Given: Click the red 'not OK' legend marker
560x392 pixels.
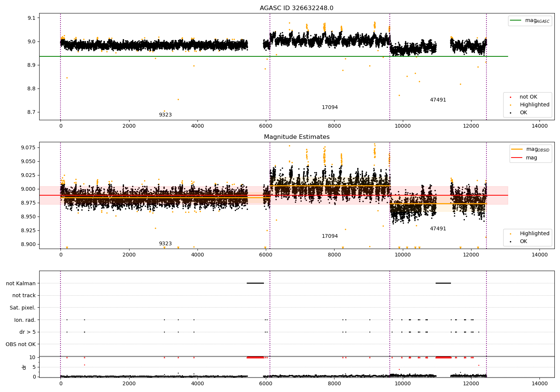Looking at the screenshot, I should [510, 97].
